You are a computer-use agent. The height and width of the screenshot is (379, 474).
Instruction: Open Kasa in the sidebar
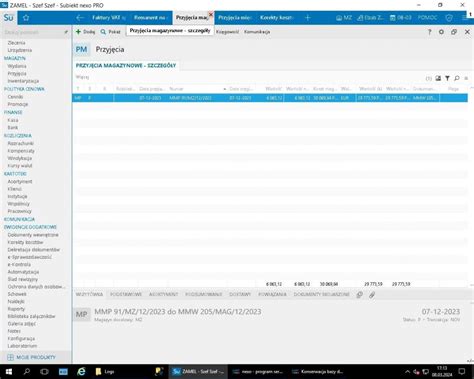tap(13, 120)
